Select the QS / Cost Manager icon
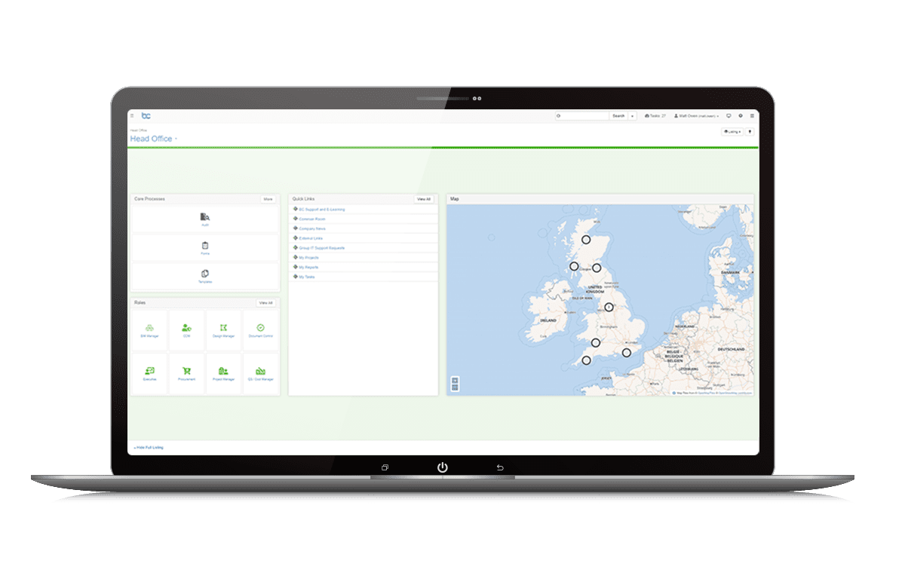 260,371
